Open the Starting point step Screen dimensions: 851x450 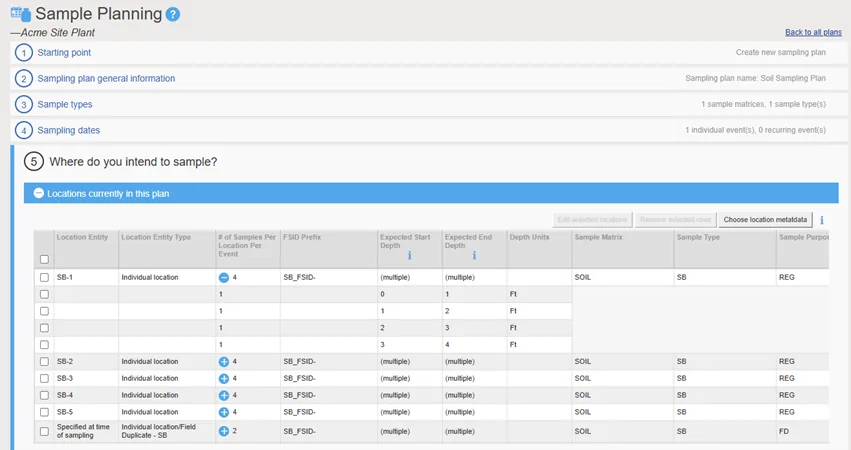tap(64, 53)
